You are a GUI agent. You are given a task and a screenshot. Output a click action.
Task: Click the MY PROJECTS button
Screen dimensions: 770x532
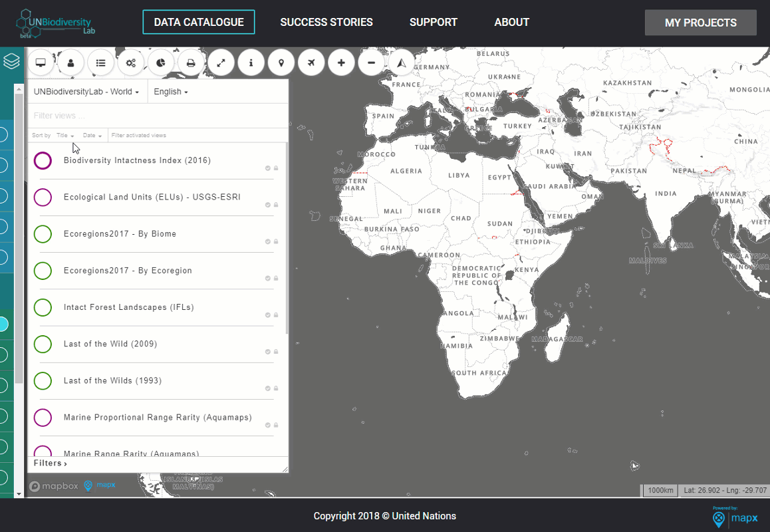coord(700,23)
